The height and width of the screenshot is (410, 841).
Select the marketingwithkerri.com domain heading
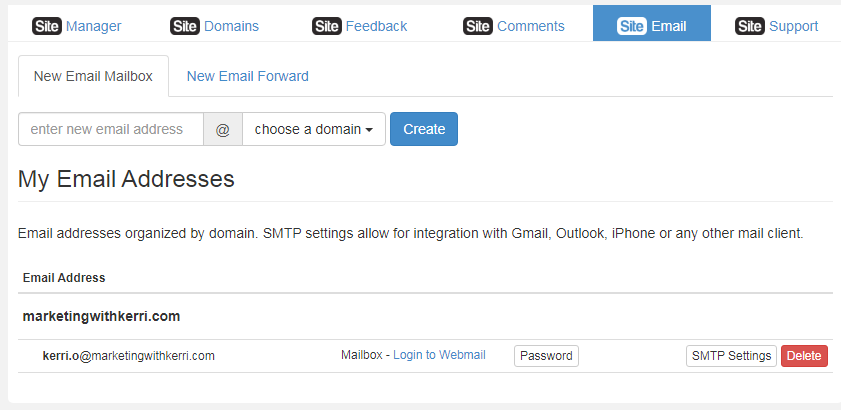(x=101, y=317)
